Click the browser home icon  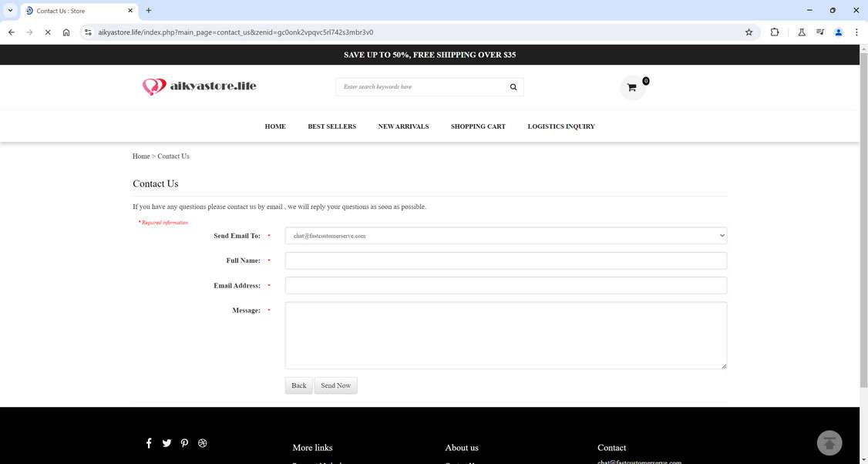coord(66,32)
